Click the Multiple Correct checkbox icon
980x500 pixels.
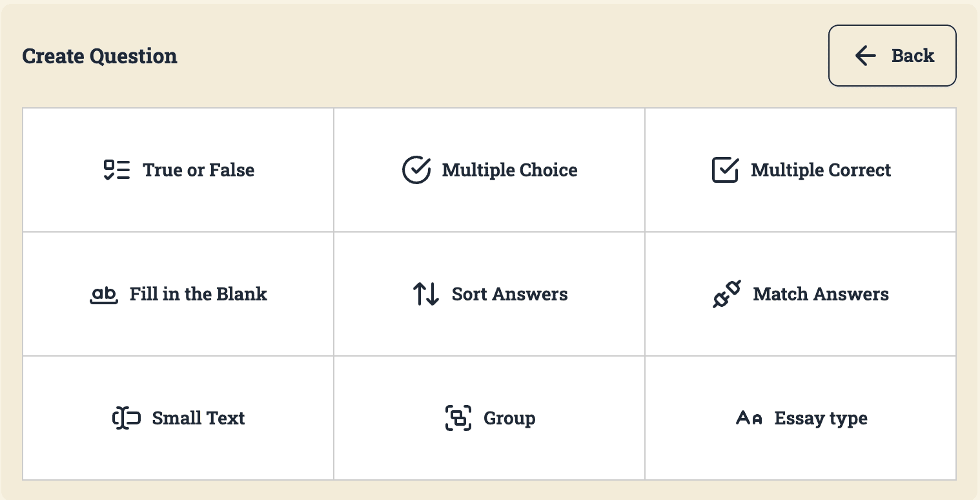(x=725, y=170)
